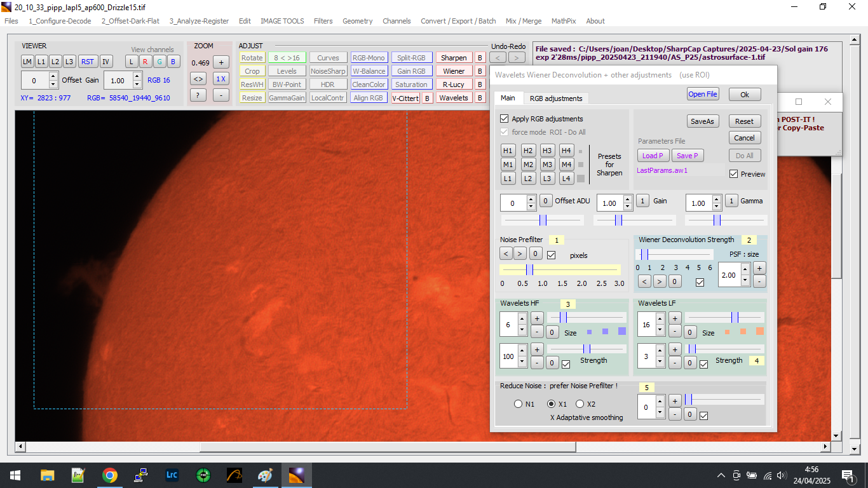This screenshot has width=868, height=488.
Task: Increase the dialog Gain spinner value
Action: [628, 200]
